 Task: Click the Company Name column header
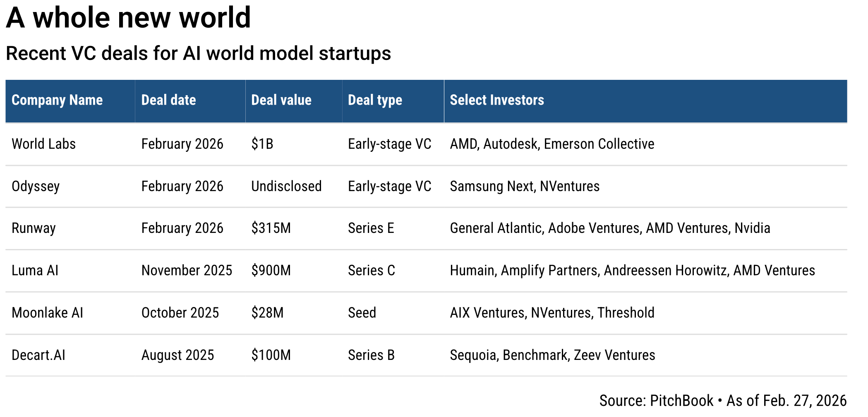point(57,100)
